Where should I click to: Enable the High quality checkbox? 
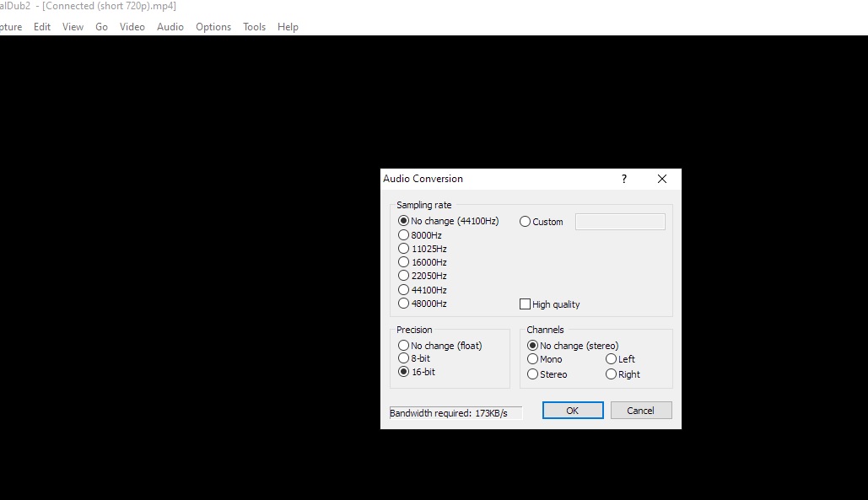(550, 304)
